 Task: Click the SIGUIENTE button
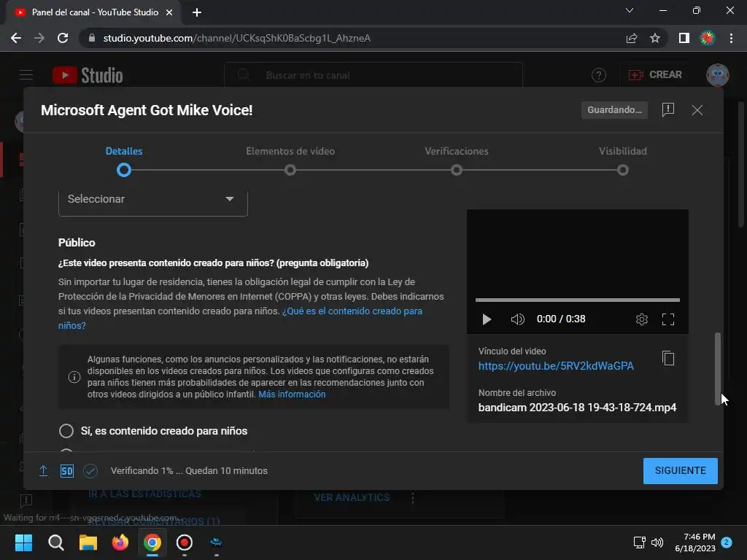point(681,471)
